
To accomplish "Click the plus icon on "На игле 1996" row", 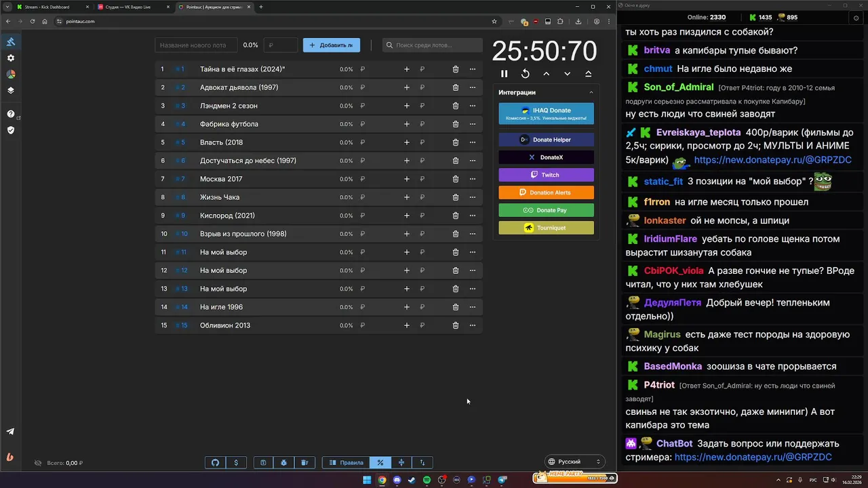I will click(407, 307).
